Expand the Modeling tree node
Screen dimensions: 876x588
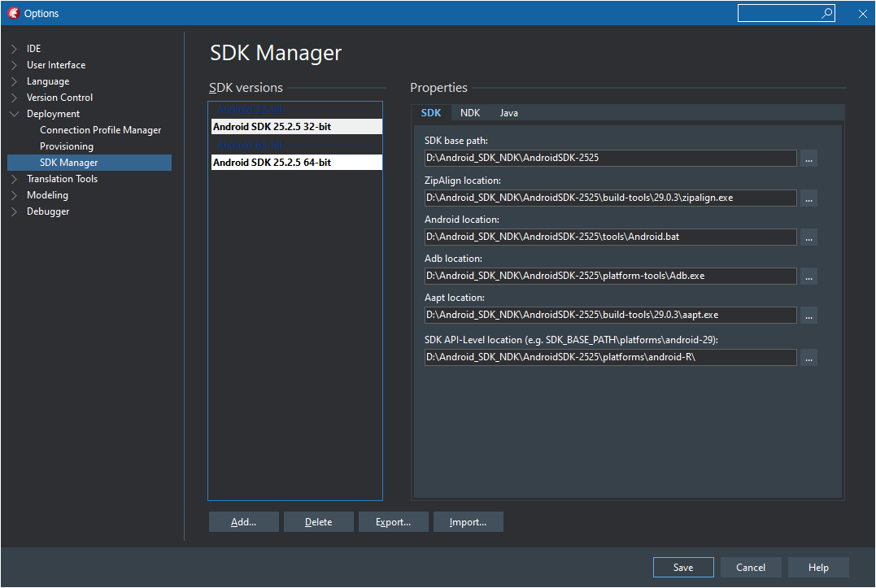(15, 195)
